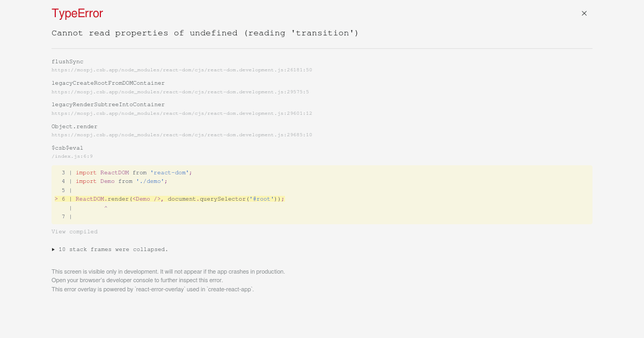Click the 'powered by react-error-overlay' note
The height and width of the screenshot is (338, 644).
[x=152, y=289]
